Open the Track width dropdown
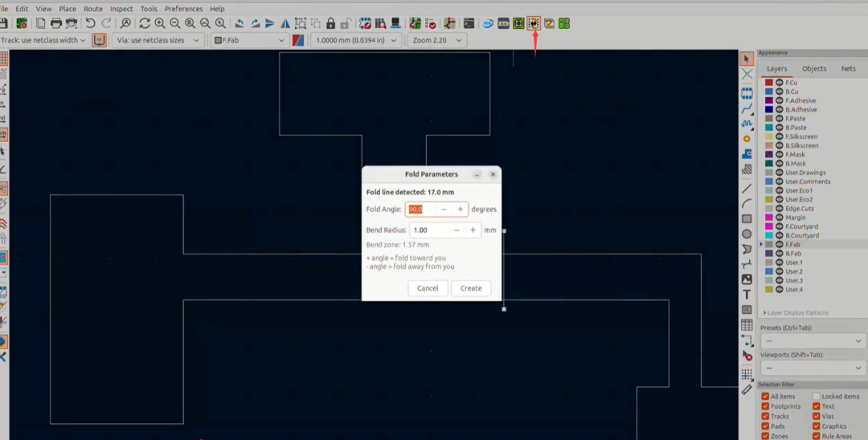868x440 pixels. point(45,40)
